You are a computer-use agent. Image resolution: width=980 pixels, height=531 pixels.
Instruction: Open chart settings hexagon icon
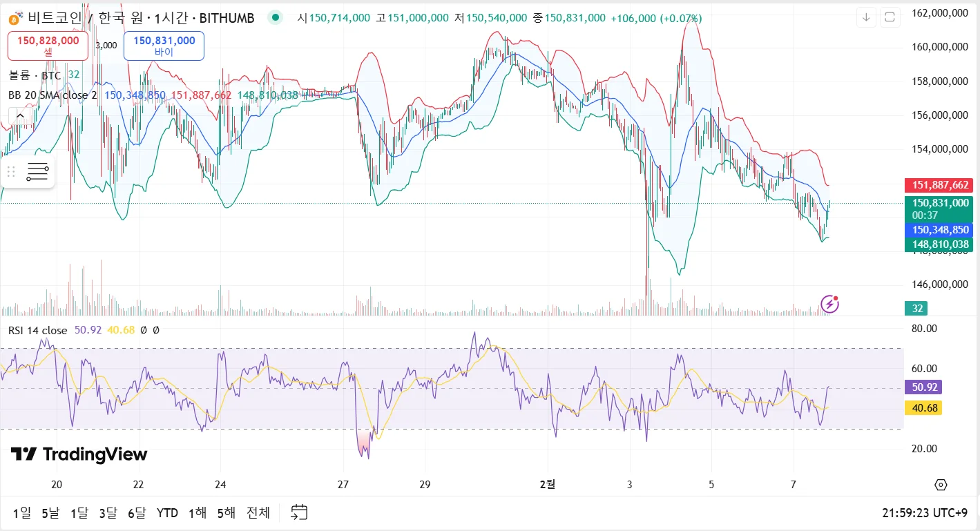click(941, 484)
